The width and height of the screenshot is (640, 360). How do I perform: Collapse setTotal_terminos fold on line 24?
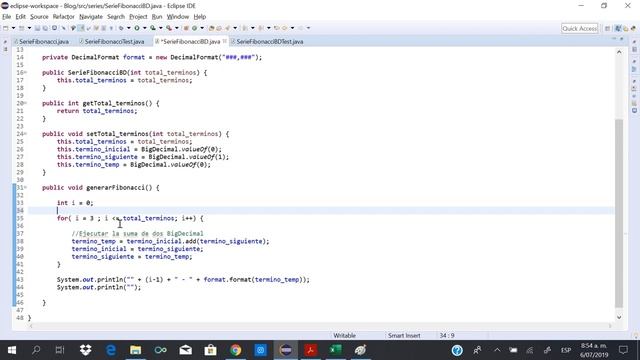25,134
